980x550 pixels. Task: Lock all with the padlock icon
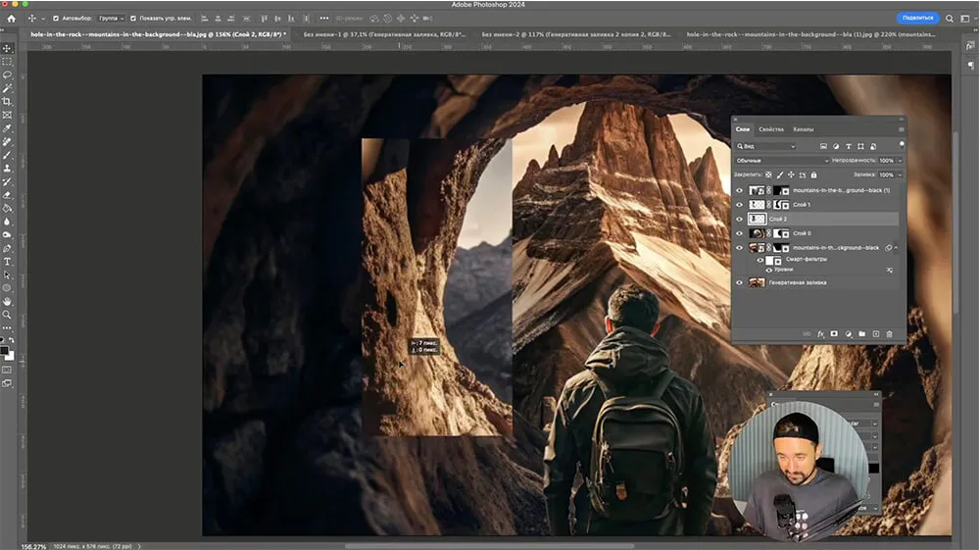point(813,175)
